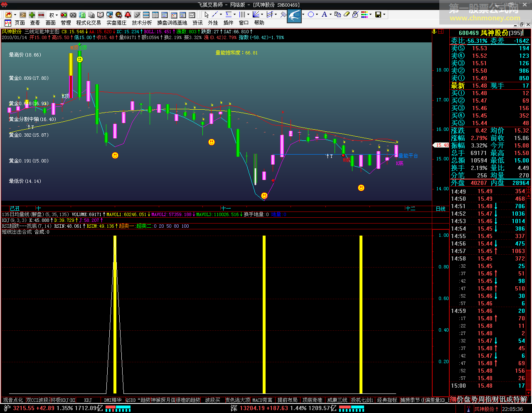This screenshot has width=532, height=413.
Task: Expand the ellipse shape dropdown arrow
Action: pos(317,15)
